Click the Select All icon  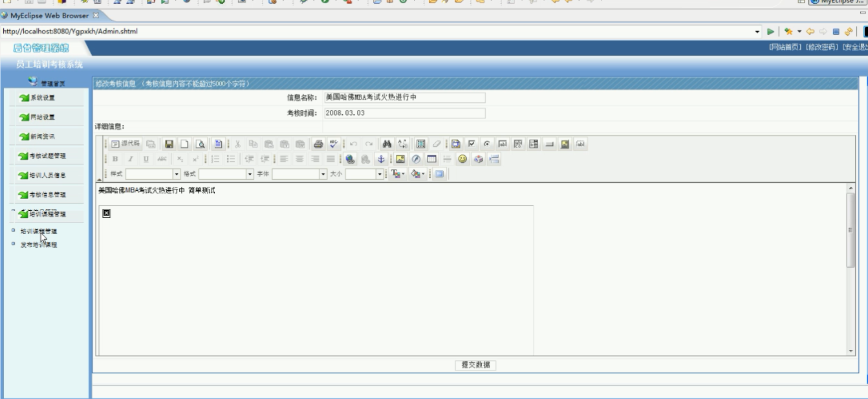pos(421,144)
